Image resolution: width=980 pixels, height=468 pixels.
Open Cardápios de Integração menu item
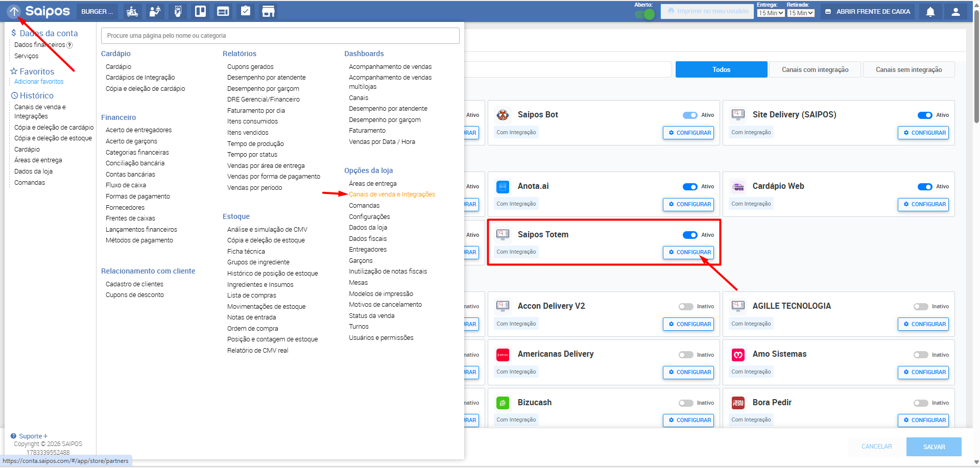tap(140, 78)
